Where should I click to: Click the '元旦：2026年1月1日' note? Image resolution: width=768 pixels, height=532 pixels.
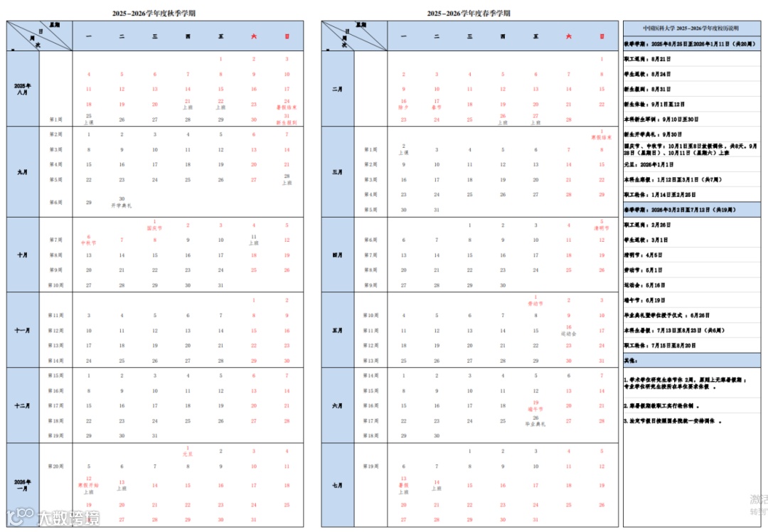click(649, 164)
